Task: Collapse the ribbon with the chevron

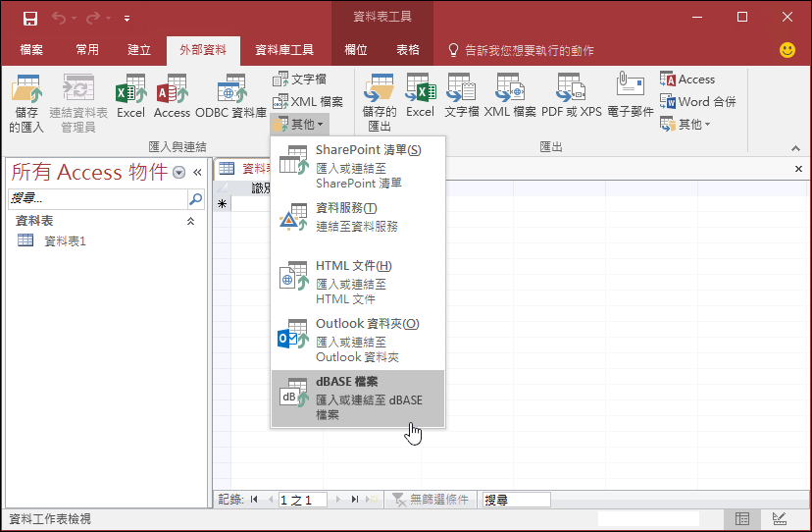Action: 795,149
